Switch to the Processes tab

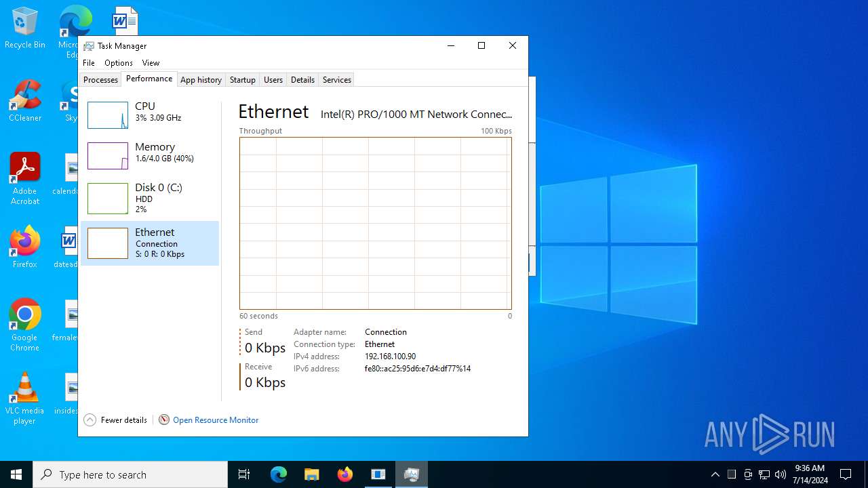(x=100, y=80)
